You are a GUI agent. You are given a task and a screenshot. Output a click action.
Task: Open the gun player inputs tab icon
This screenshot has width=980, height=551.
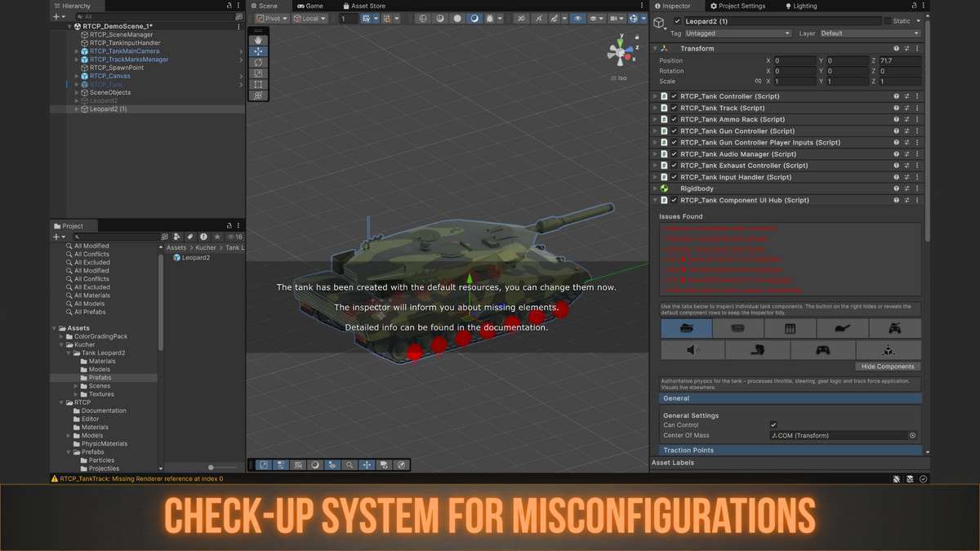pos(895,328)
